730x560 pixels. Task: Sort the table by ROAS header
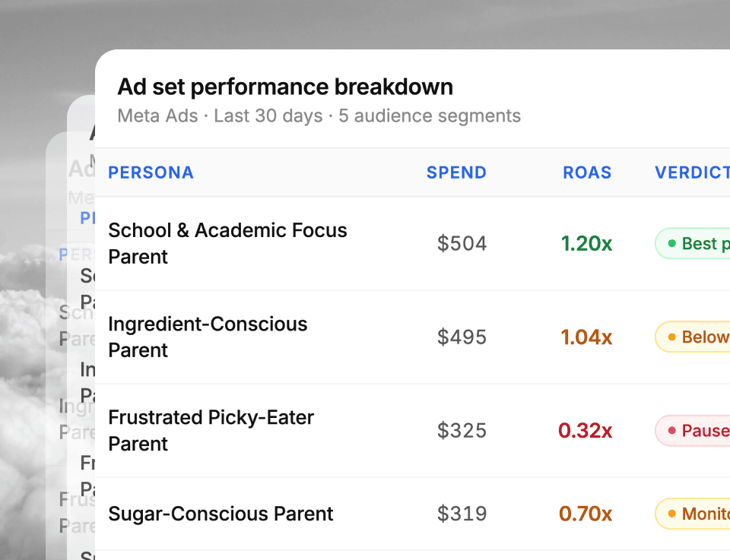pyautogui.click(x=587, y=172)
